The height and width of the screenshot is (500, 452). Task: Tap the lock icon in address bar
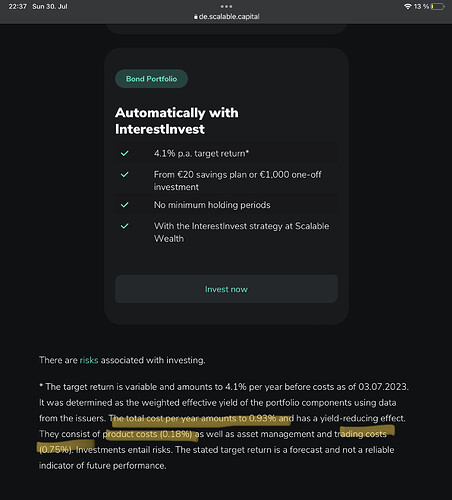point(196,16)
